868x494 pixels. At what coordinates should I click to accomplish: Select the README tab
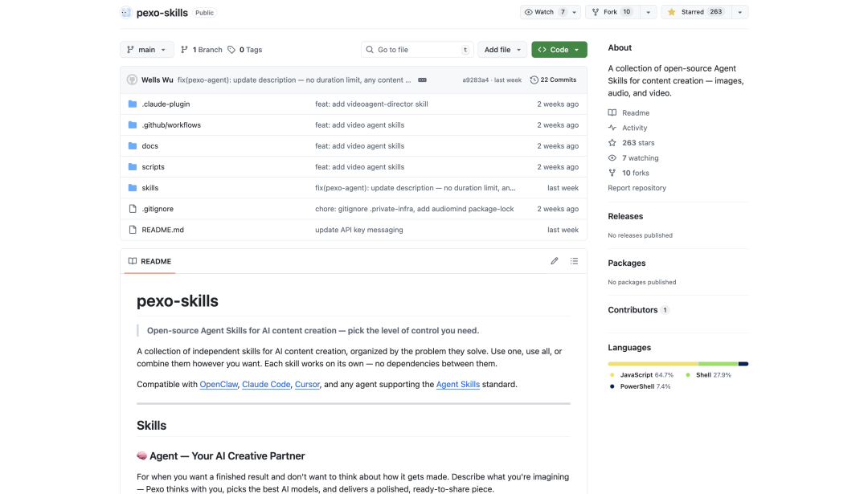tap(150, 261)
